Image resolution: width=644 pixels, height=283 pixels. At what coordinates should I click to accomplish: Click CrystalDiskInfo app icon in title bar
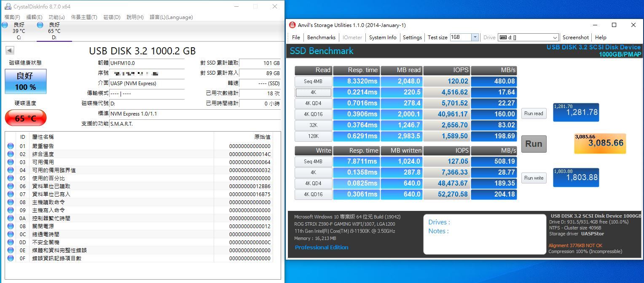[7, 6]
